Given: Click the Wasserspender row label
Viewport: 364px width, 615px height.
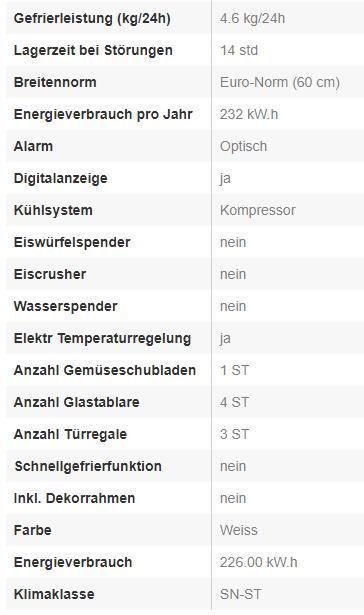Looking at the screenshot, I should point(66,306).
